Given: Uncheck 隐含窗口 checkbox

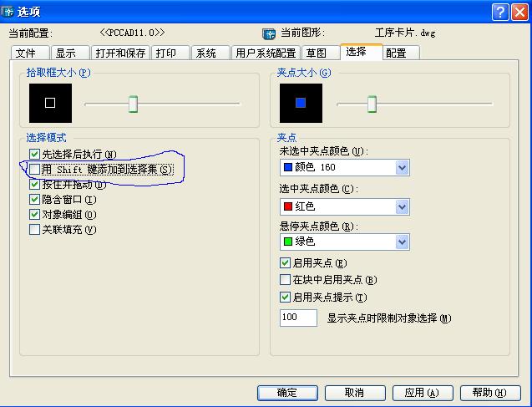Looking at the screenshot, I should coord(34,199).
